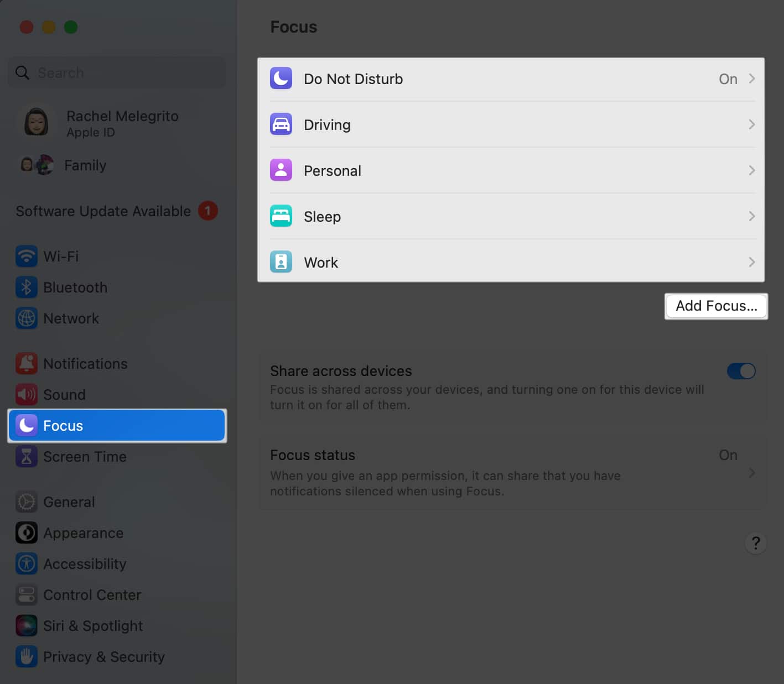
Task: Open Bluetooth settings label
Action: click(75, 288)
